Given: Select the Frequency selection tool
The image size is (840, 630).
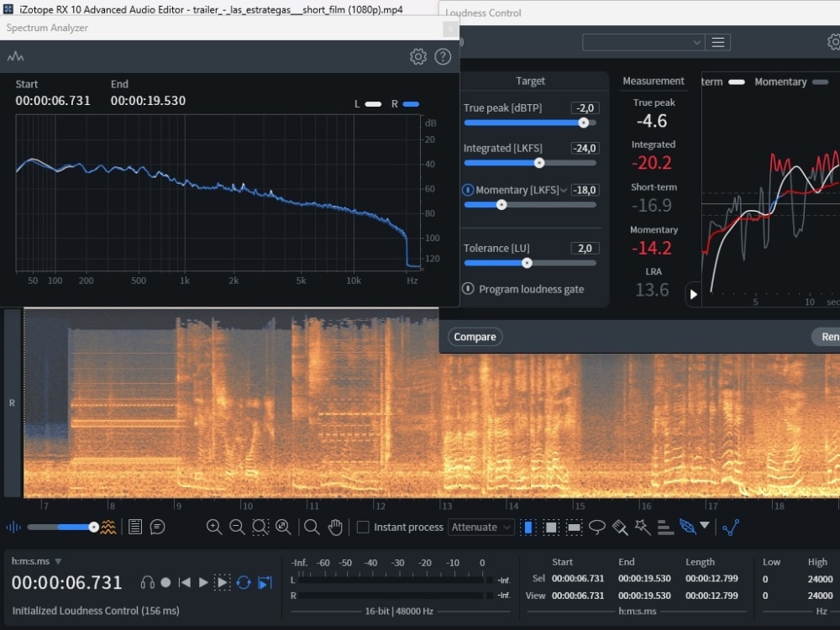Looking at the screenshot, I should click(x=574, y=528).
